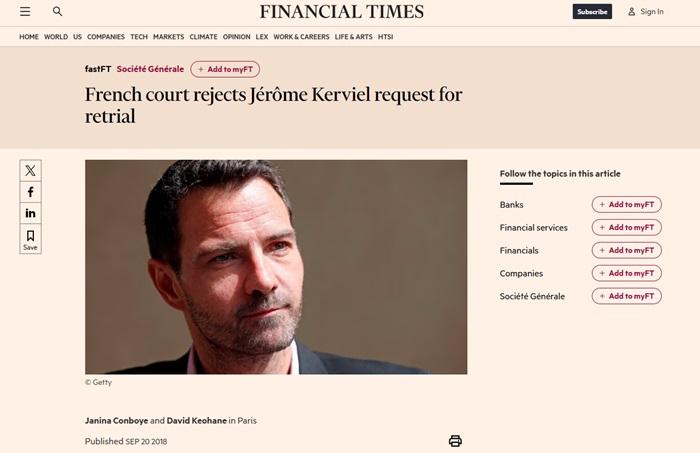Screen dimensions: 700x453
Task: Open David Keohane's author link
Action: click(x=197, y=421)
